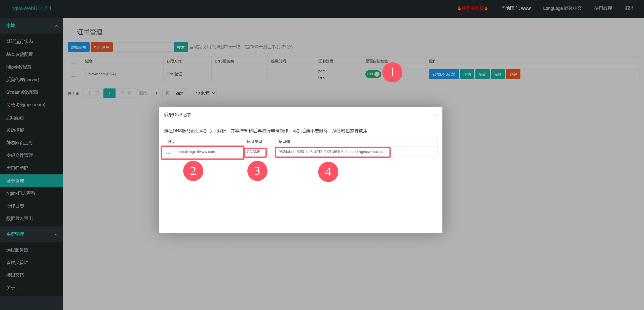The width and height of the screenshot is (644, 310).
Task: Toggle the auto-renew ON switch
Action: tap(373, 74)
